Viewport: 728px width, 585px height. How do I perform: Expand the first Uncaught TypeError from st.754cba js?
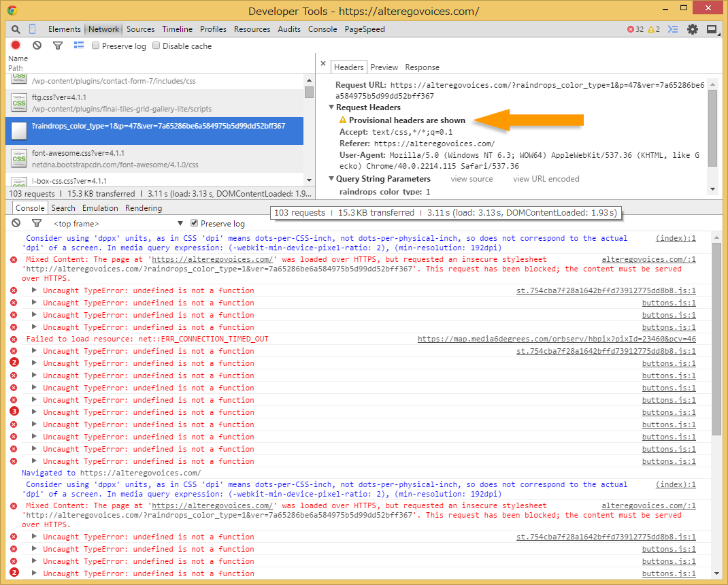click(34, 290)
